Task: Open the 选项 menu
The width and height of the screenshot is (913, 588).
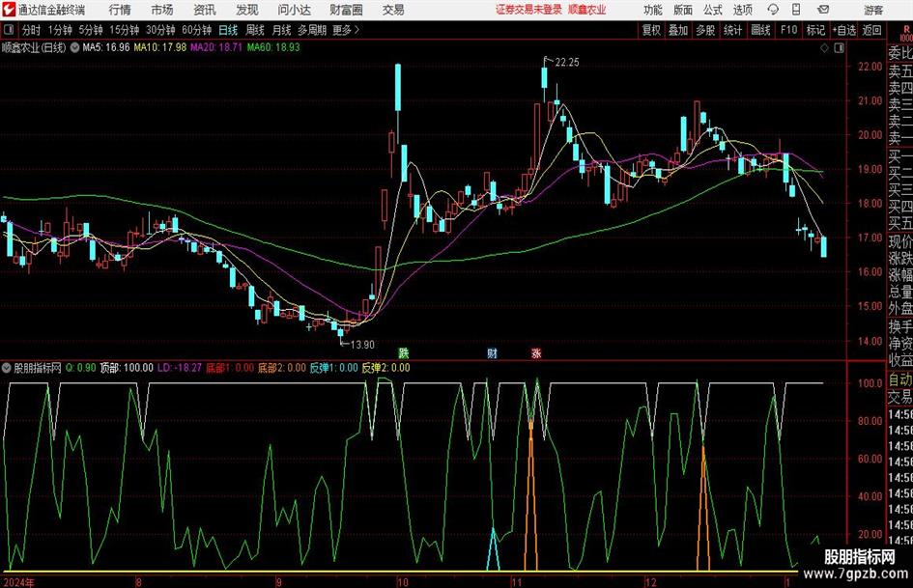Action: 742,10
